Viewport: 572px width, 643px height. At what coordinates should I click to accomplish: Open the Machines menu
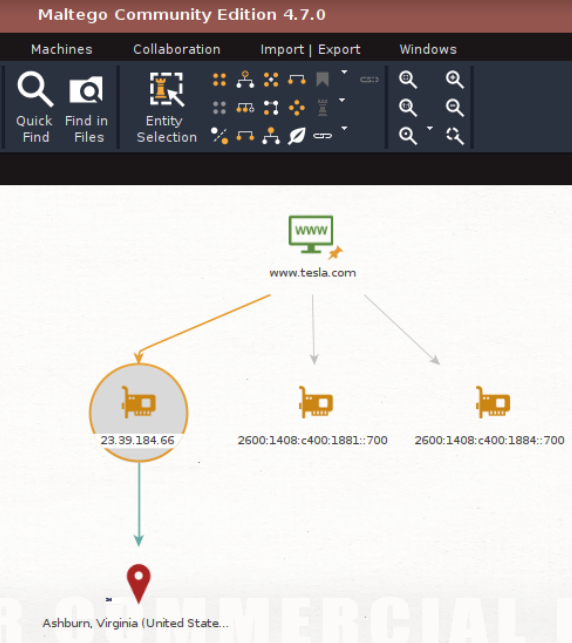click(62, 49)
